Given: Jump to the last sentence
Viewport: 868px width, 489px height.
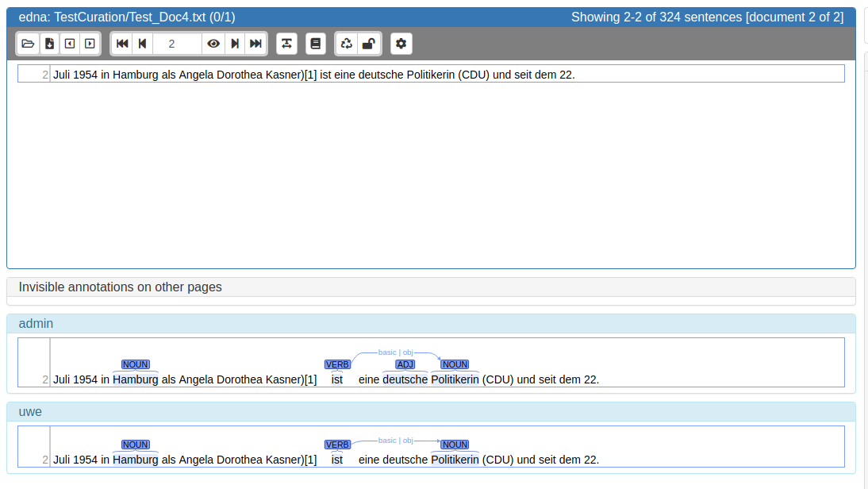Looking at the screenshot, I should click(x=255, y=44).
